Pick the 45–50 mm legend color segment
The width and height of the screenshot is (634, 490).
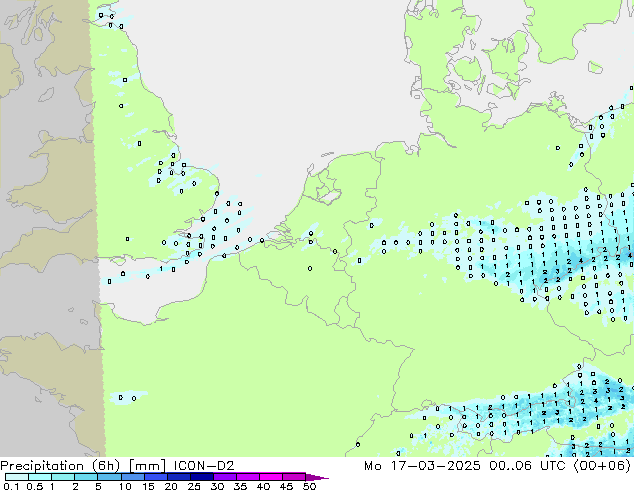[x=294, y=477]
